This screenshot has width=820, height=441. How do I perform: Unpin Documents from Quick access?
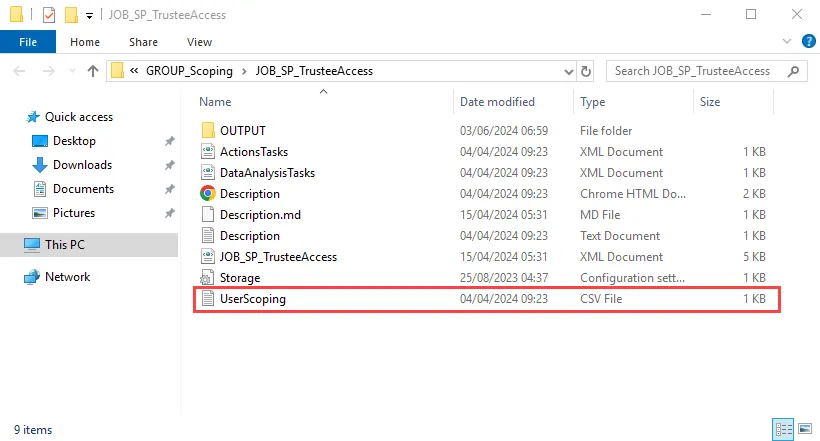pyautogui.click(x=169, y=189)
